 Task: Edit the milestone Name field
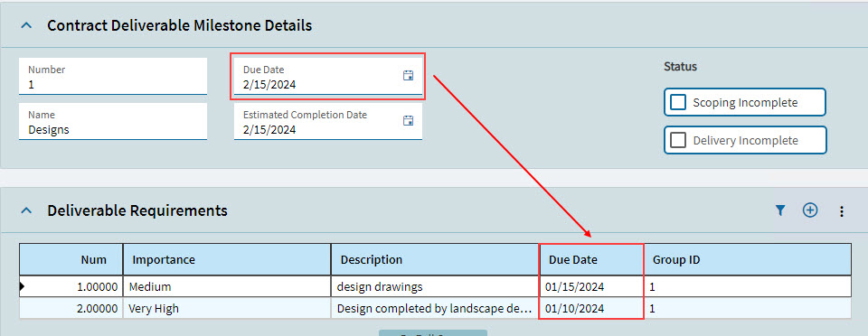click(113, 122)
